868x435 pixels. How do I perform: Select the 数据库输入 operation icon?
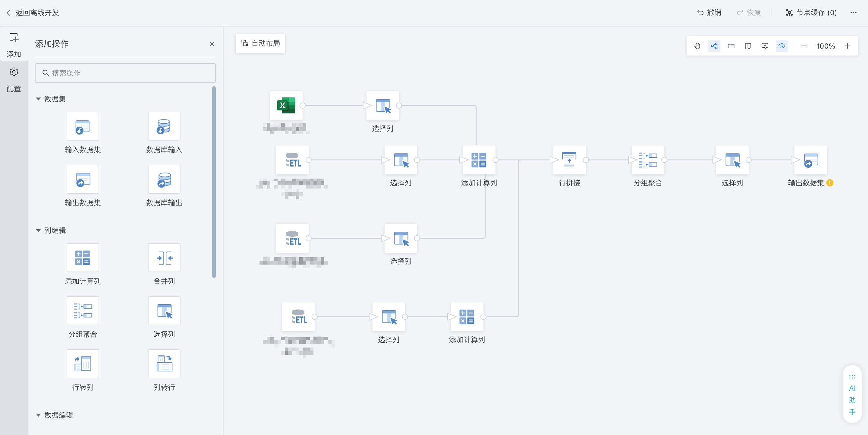(164, 126)
